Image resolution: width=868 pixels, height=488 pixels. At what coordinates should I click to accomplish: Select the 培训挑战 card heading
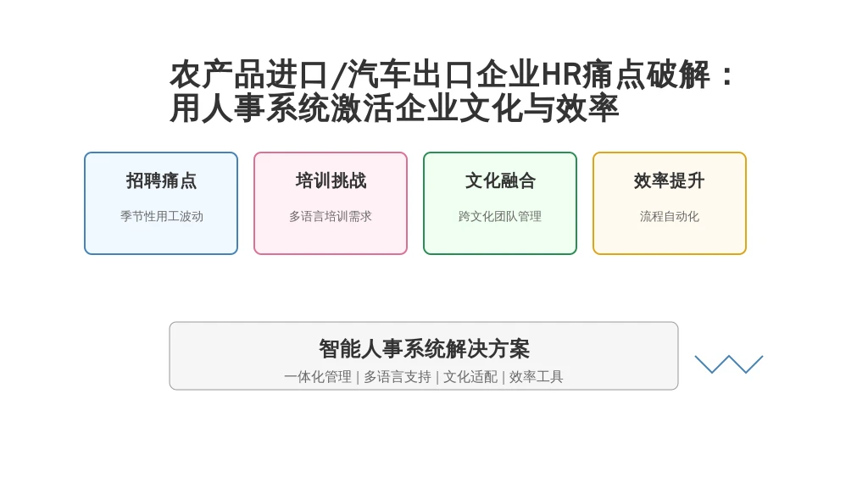click(x=331, y=180)
